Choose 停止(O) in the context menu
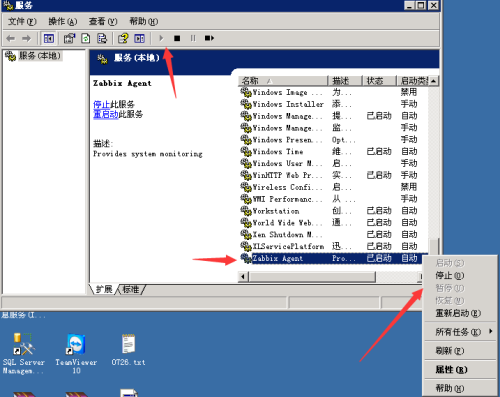The image size is (500, 397). pyautogui.click(x=460, y=276)
